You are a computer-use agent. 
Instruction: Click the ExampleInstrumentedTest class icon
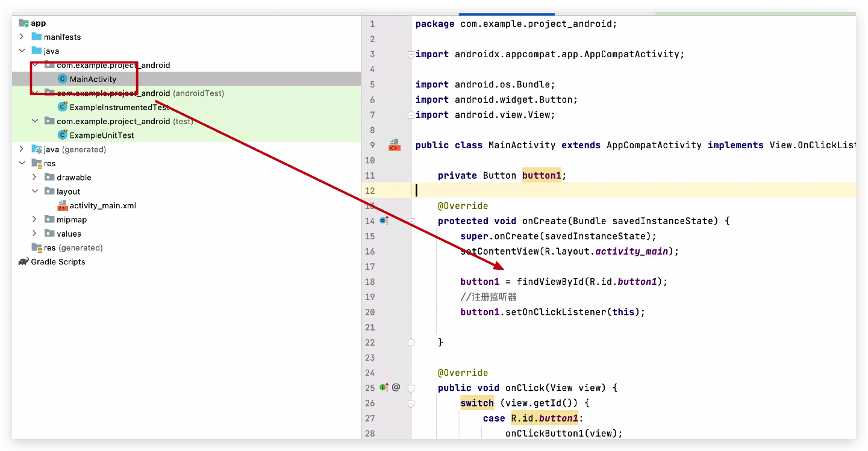62,107
